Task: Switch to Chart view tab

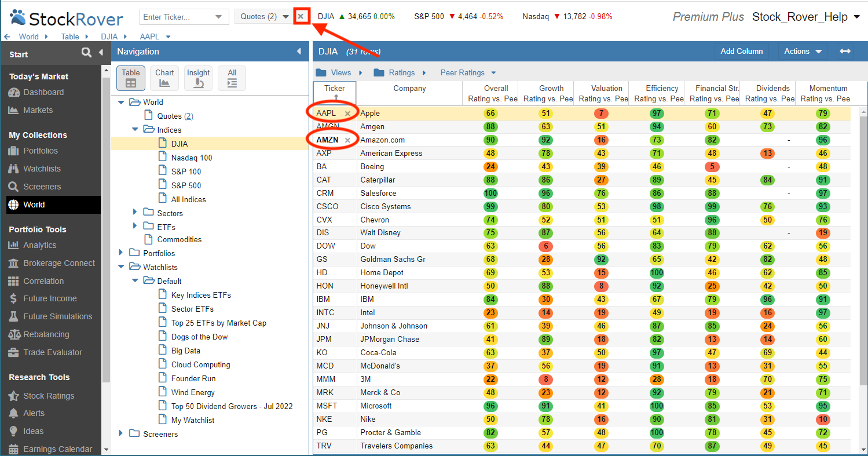Action: 164,78
